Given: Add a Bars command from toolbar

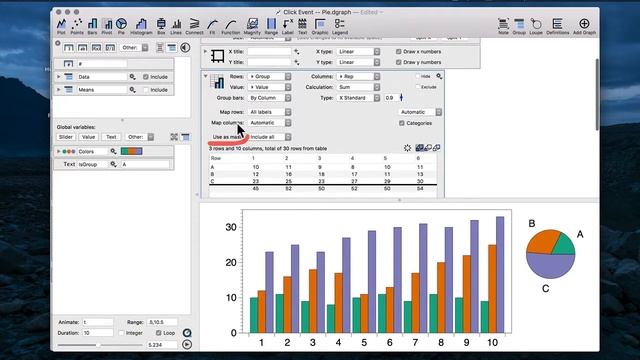Looking at the screenshot, I should point(92,26).
